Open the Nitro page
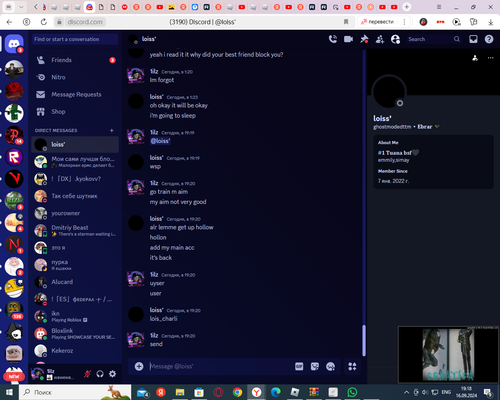 click(x=75, y=77)
